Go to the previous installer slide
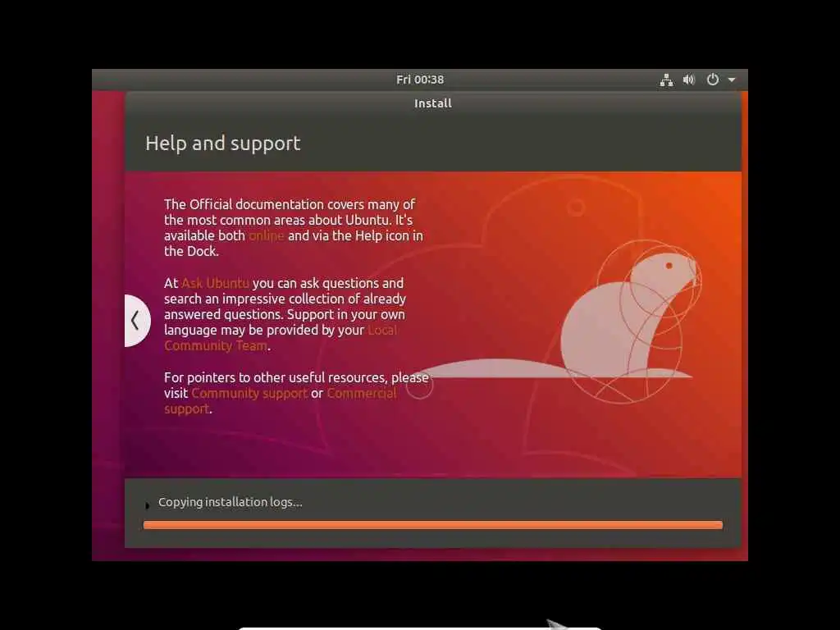This screenshot has height=630, width=840. 137,321
